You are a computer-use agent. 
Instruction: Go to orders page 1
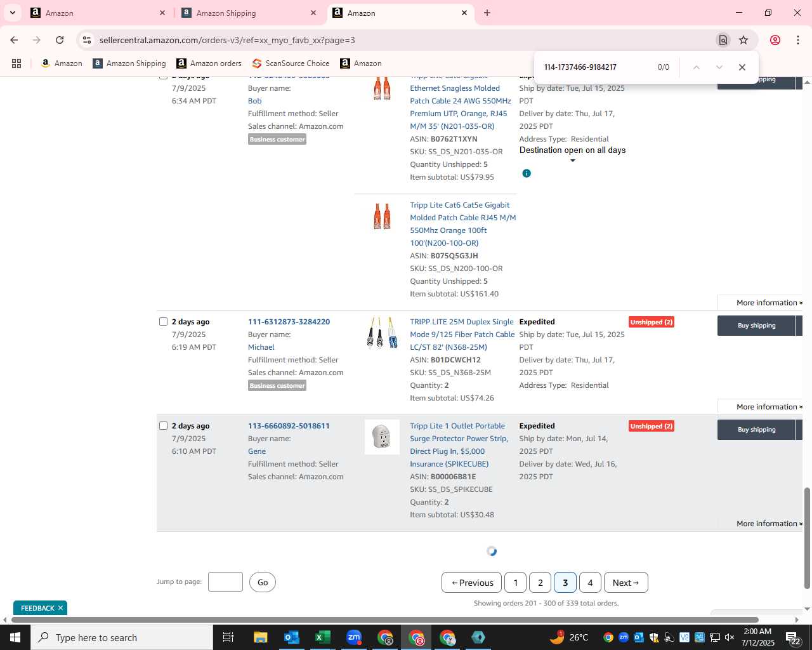(x=515, y=583)
